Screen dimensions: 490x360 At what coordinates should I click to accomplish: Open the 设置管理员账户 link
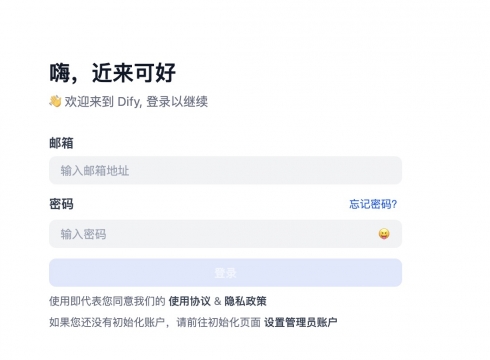point(301,322)
